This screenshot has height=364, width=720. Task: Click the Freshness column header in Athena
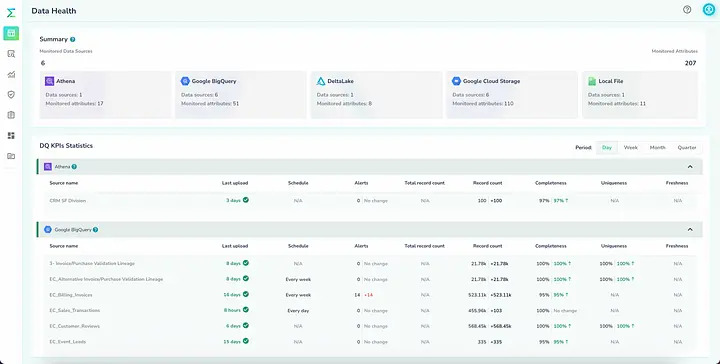point(677,183)
